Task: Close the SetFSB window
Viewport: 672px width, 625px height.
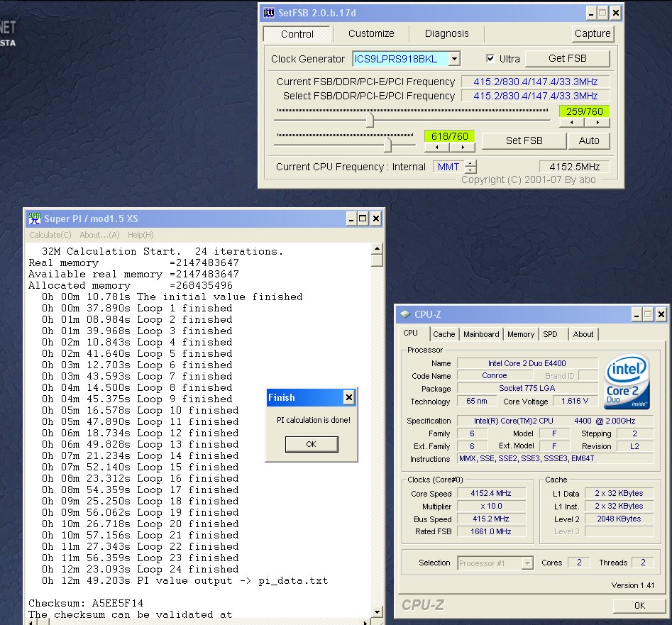Action: (615, 13)
